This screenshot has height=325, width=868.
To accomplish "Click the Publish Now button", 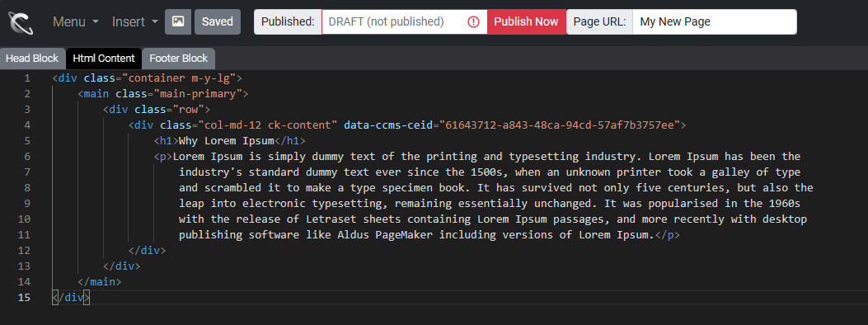I will tap(527, 21).
